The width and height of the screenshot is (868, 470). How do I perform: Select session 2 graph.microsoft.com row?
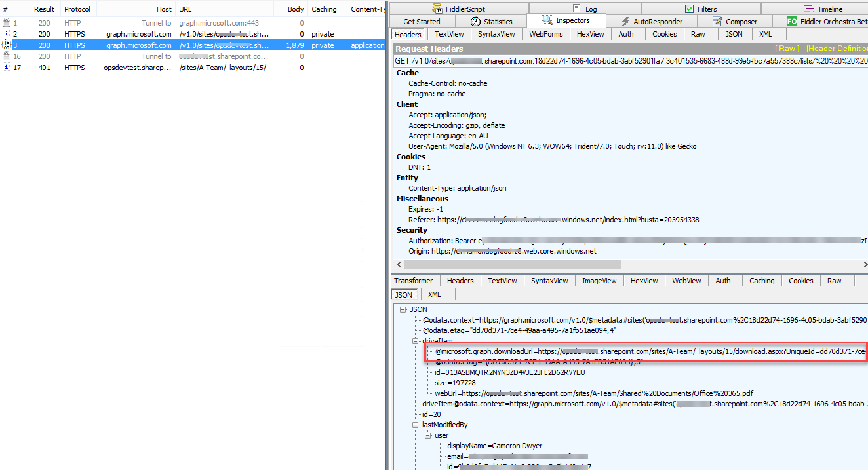[x=193, y=34]
